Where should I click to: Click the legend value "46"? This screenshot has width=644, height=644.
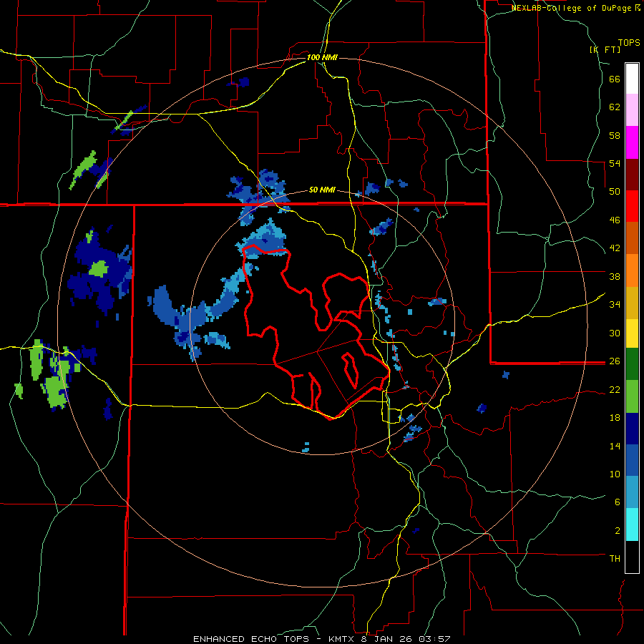pyautogui.click(x=615, y=220)
